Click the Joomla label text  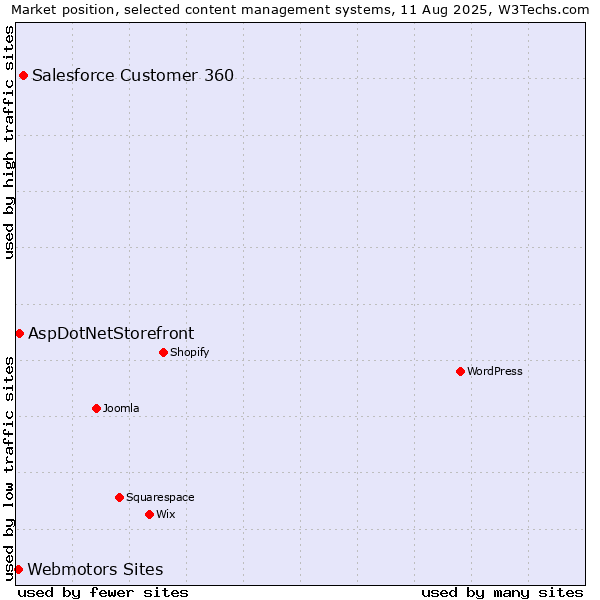click(x=121, y=408)
